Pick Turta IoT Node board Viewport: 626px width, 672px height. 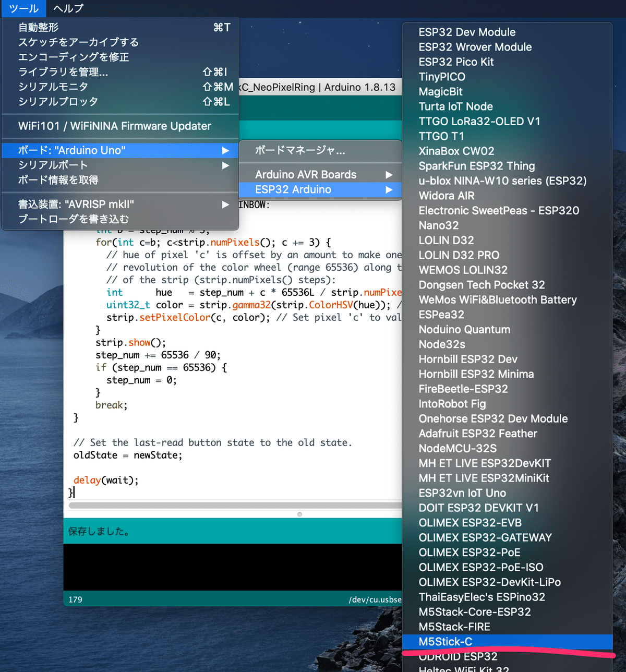pos(507,106)
